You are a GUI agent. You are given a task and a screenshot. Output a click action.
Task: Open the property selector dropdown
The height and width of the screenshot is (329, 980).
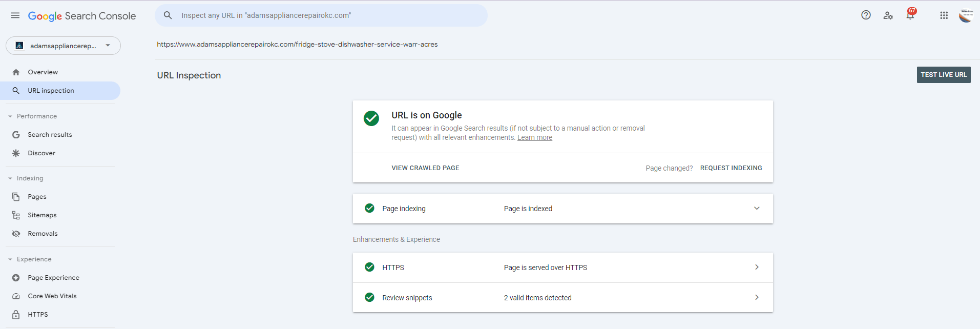pos(63,46)
